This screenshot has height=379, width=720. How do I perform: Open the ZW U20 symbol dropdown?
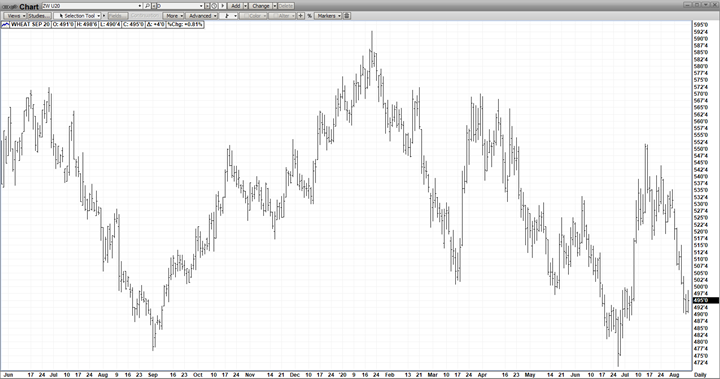pos(140,6)
